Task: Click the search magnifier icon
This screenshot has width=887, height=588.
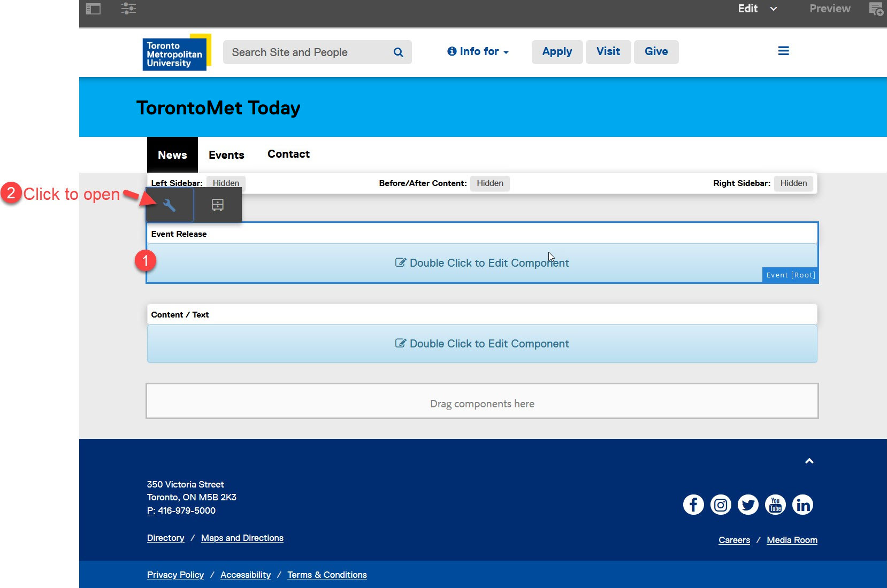Action: click(x=398, y=52)
